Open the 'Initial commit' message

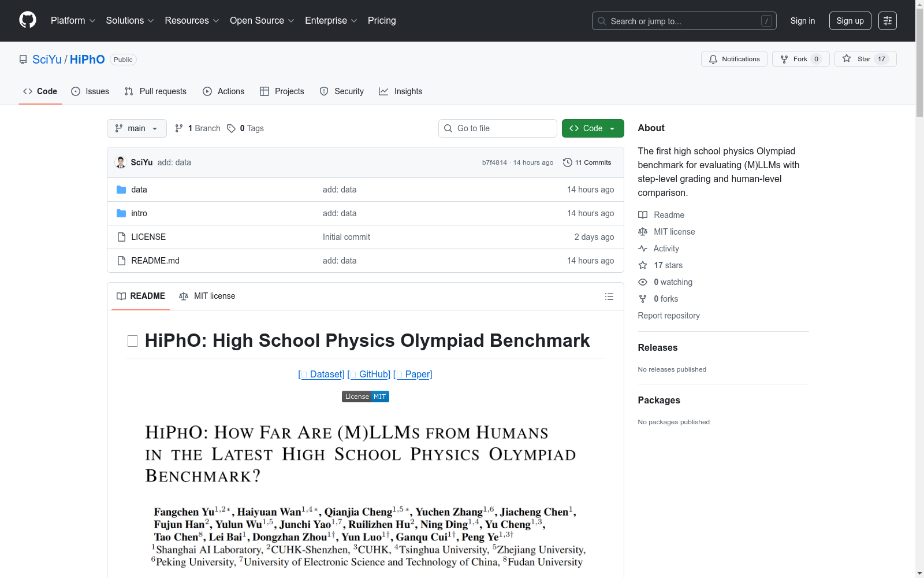click(346, 237)
